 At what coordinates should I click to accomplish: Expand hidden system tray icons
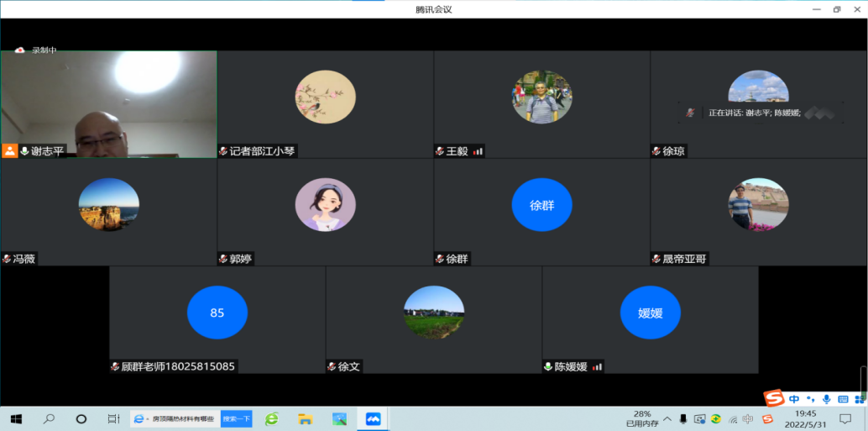(667, 418)
